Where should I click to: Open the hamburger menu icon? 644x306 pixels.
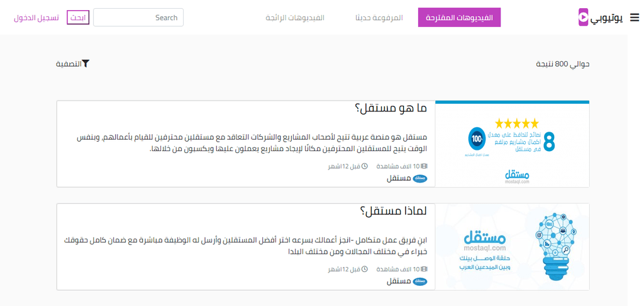click(635, 17)
